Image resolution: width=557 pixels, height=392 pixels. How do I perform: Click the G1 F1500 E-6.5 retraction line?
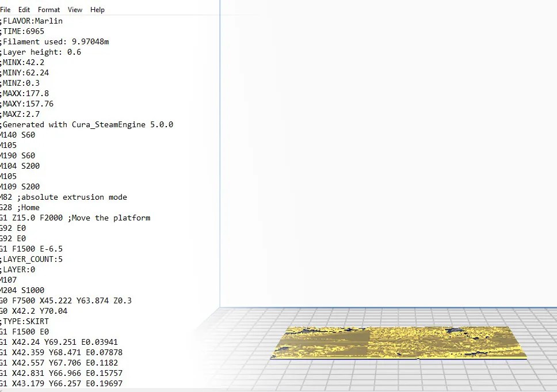pos(32,249)
